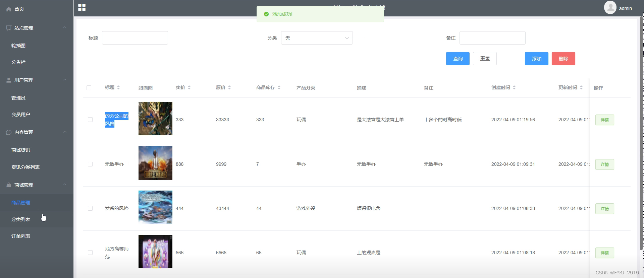Screen dimensions: 644x278
Task: Click original price cell 9999
Action: point(221,164)
